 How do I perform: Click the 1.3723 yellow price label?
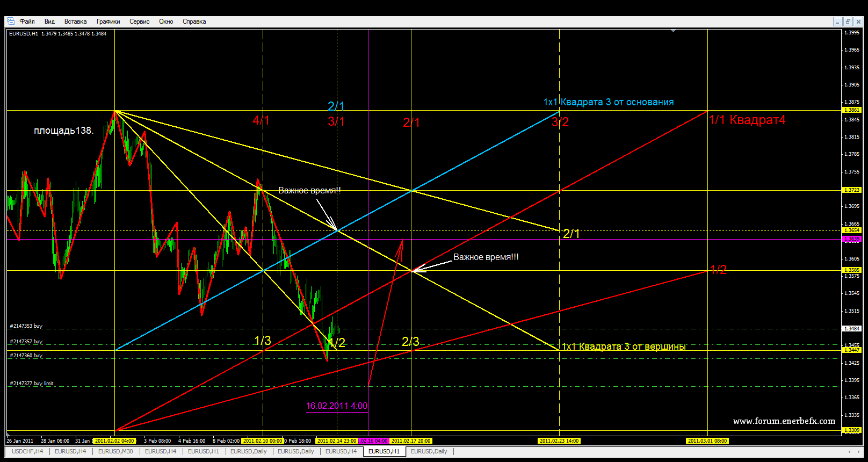(x=852, y=190)
